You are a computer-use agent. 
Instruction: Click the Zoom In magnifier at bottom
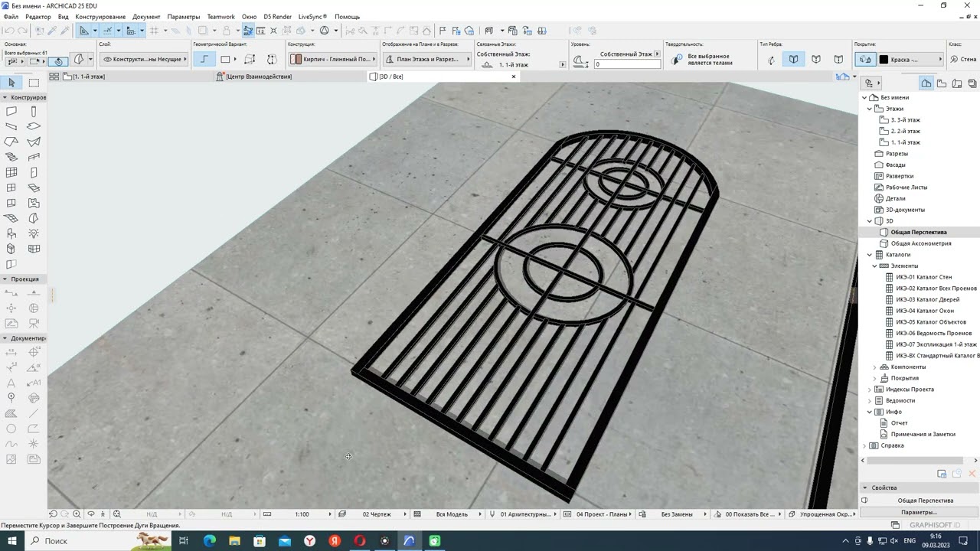(77, 514)
